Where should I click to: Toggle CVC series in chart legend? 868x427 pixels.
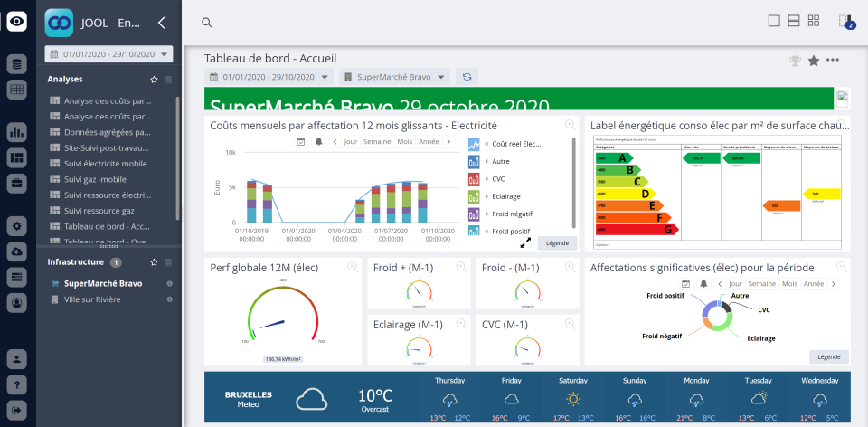pos(498,179)
